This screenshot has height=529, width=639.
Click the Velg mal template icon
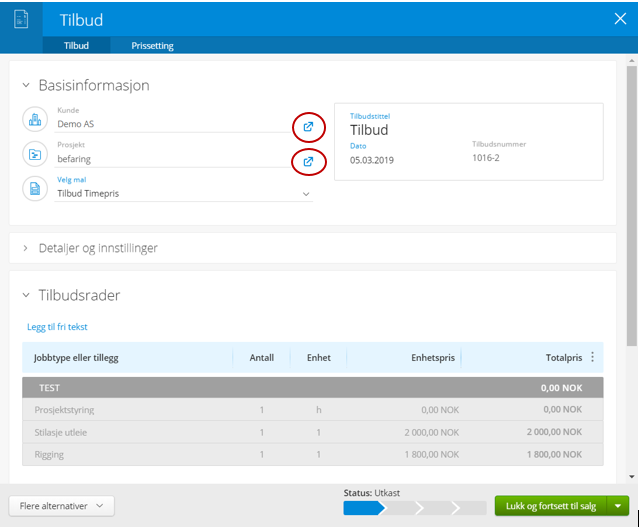click(x=35, y=189)
